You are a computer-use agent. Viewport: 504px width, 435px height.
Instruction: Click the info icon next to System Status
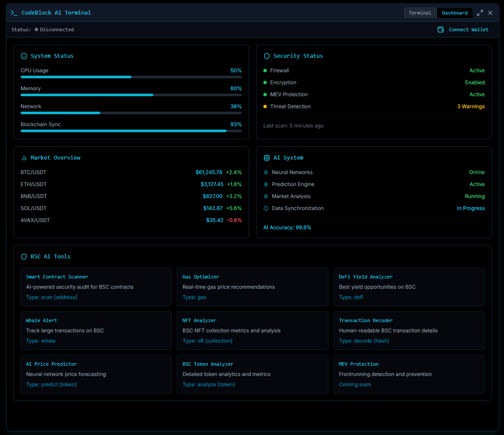click(24, 56)
